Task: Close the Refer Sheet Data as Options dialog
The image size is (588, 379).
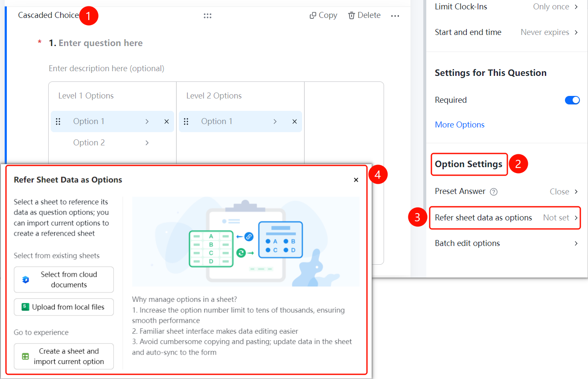Action: coord(356,180)
